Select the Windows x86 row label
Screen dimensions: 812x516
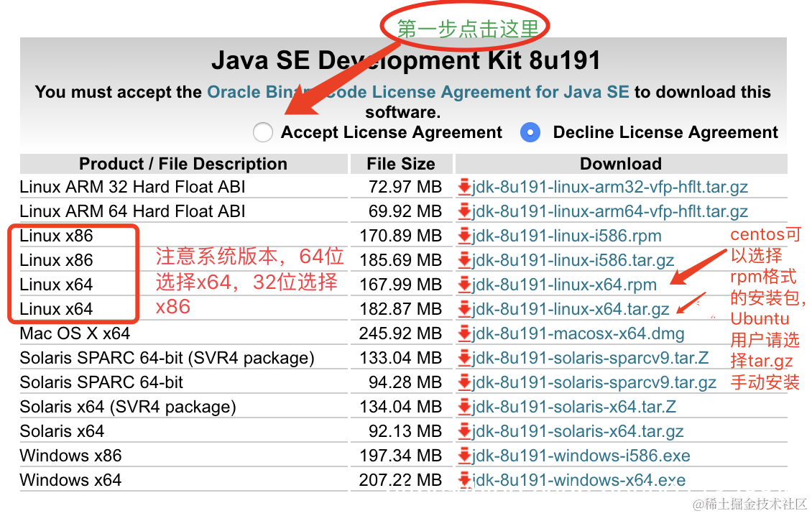pyautogui.click(x=70, y=456)
